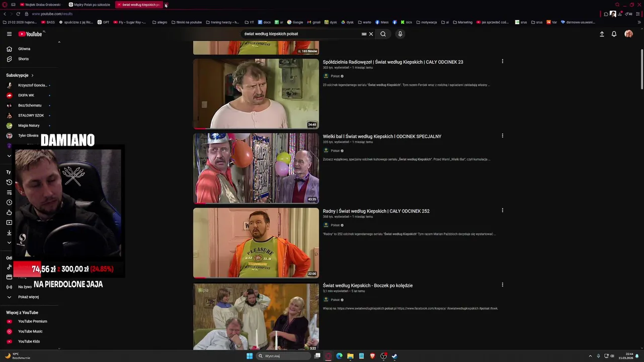Run the search with the magnifier button
This screenshot has width=644, height=362.
[383, 34]
